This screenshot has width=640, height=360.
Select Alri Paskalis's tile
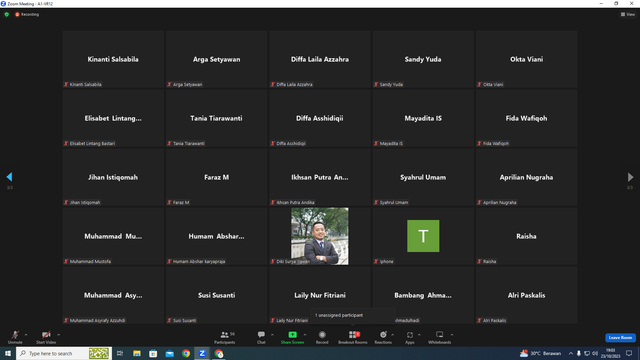(x=527, y=295)
